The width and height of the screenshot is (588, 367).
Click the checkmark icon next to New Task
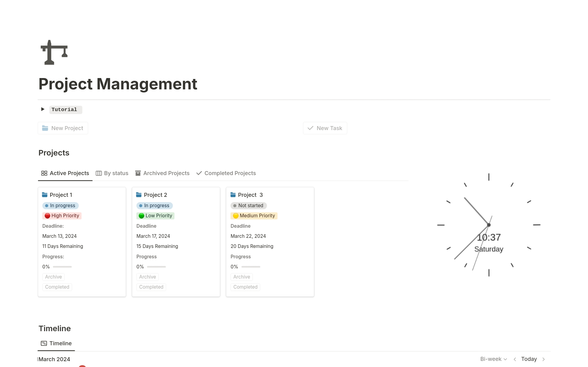click(x=310, y=128)
